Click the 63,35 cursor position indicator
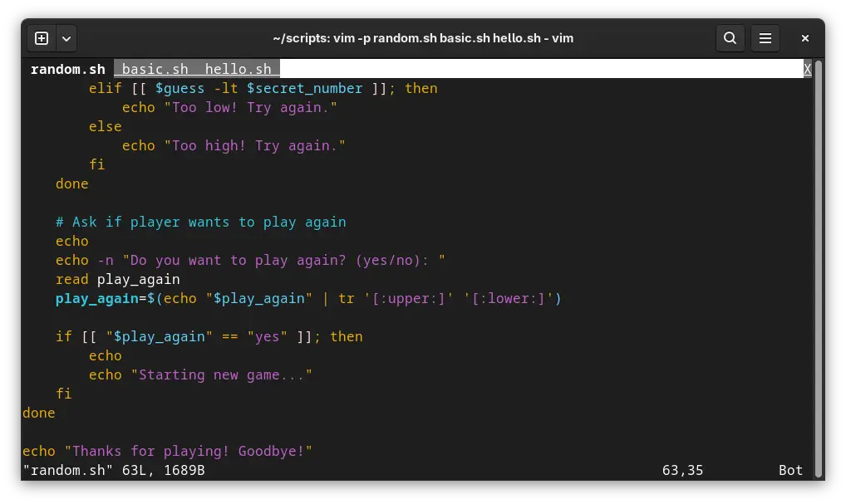This screenshot has width=846, height=504. pyautogui.click(x=681, y=470)
